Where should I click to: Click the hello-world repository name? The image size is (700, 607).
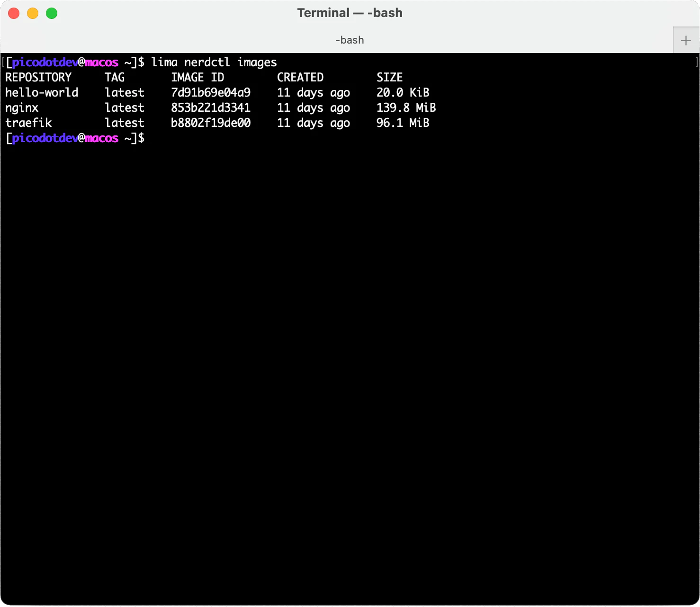point(42,92)
